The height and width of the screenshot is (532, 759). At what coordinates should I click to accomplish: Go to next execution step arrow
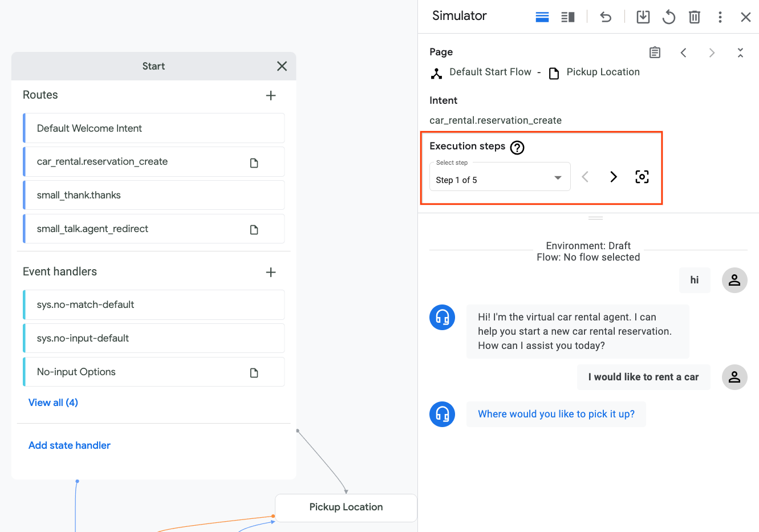tap(614, 177)
